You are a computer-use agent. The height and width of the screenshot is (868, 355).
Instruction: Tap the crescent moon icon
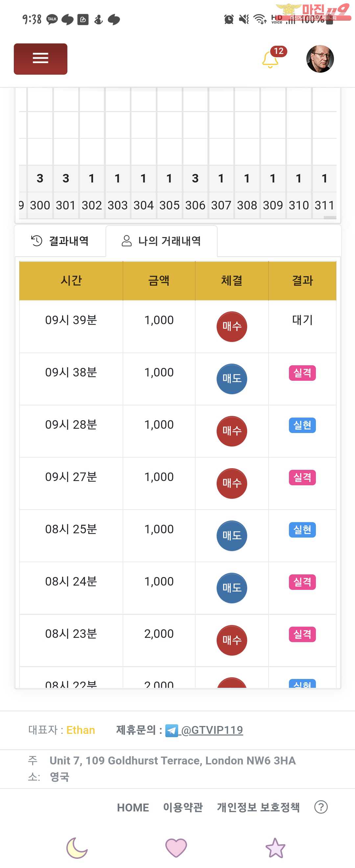(x=77, y=847)
